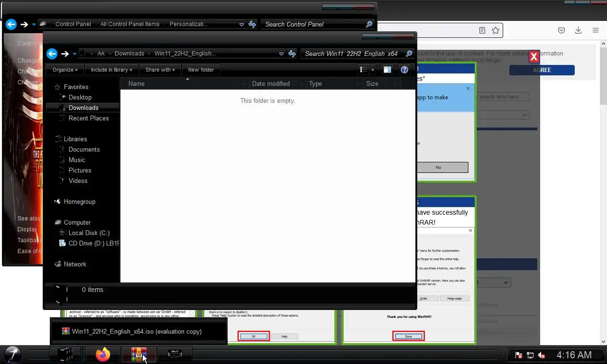Open Firefox hamburger application menu

coord(596,30)
